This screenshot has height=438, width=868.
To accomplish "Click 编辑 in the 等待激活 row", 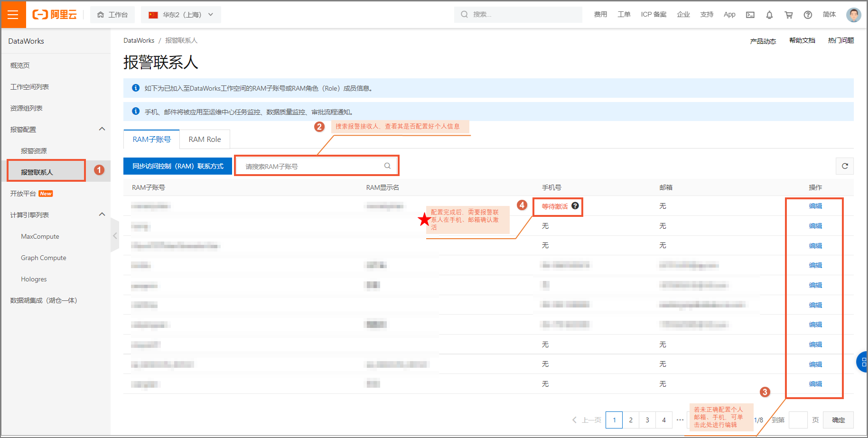I will [815, 206].
